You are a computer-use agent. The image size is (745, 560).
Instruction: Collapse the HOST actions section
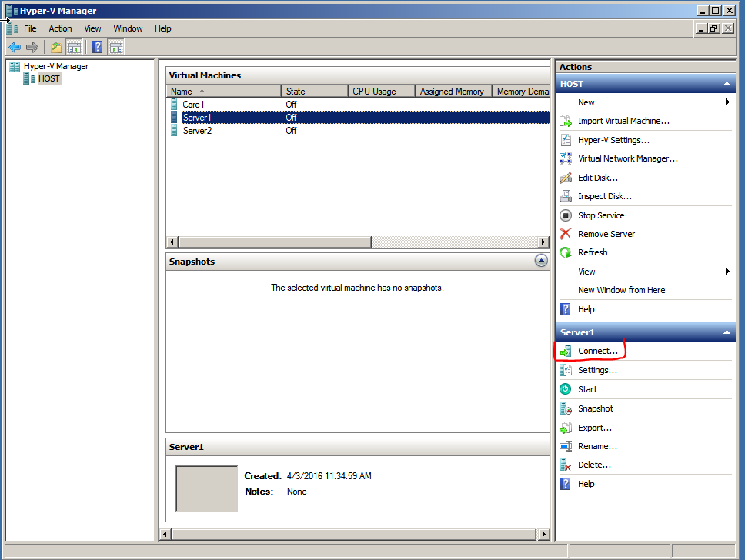coord(727,84)
